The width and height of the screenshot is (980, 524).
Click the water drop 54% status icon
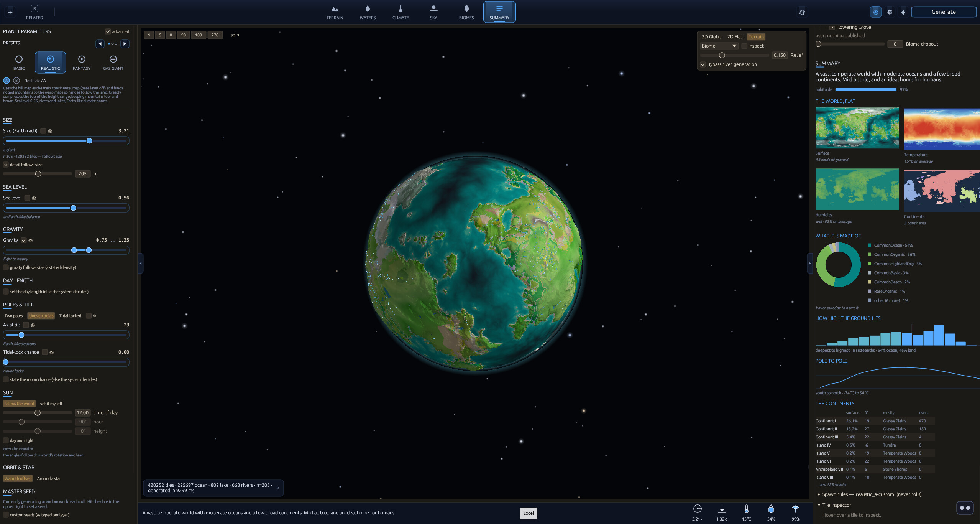pyautogui.click(x=771, y=509)
